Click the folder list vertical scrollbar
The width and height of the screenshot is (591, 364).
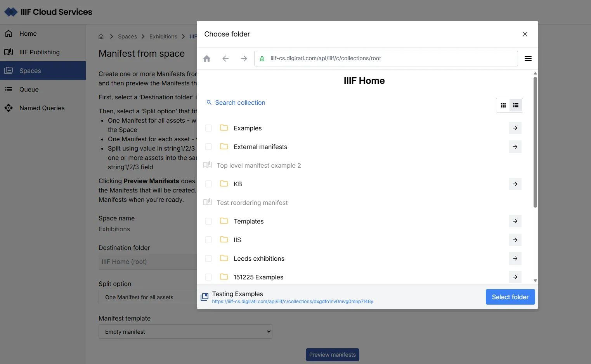tap(535, 142)
